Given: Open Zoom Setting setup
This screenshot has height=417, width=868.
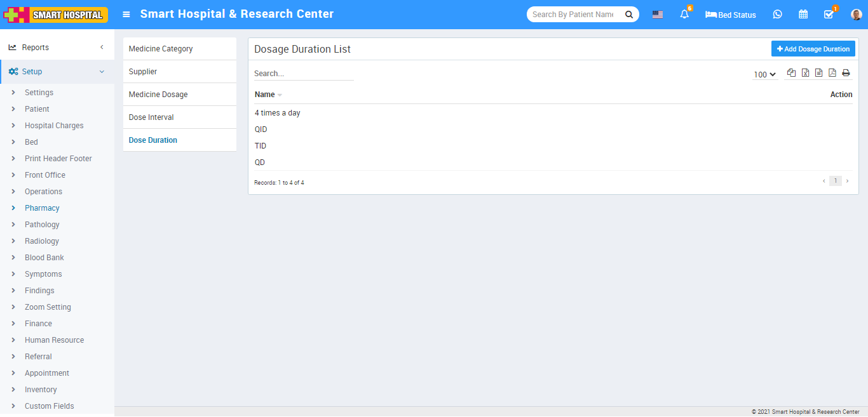Looking at the screenshot, I should click(x=48, y=307).
